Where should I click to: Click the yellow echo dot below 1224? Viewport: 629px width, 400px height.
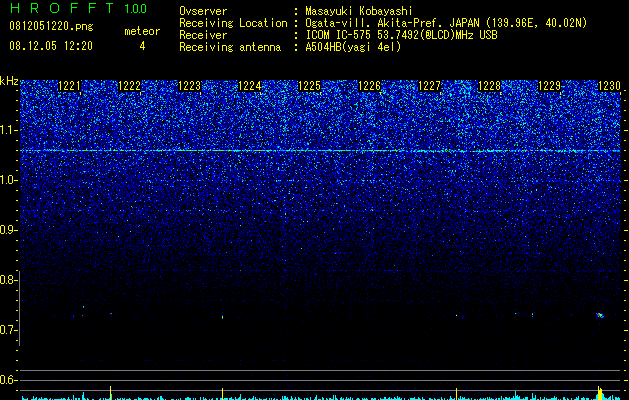222,317
